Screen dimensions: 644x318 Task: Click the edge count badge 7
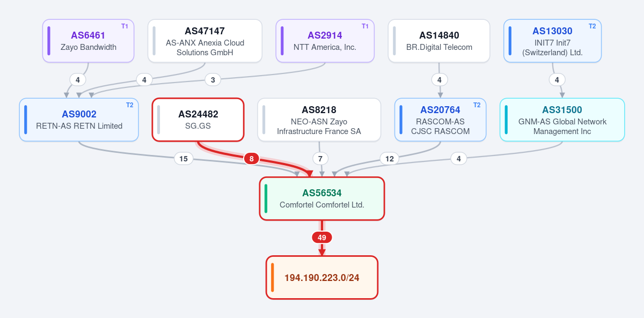[x=320, y=158]
